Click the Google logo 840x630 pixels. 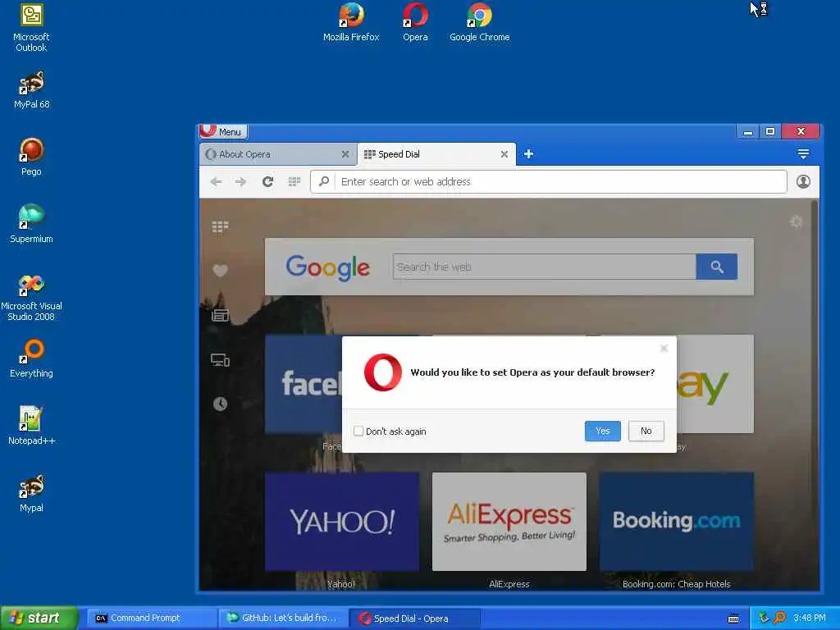point(328,268)
